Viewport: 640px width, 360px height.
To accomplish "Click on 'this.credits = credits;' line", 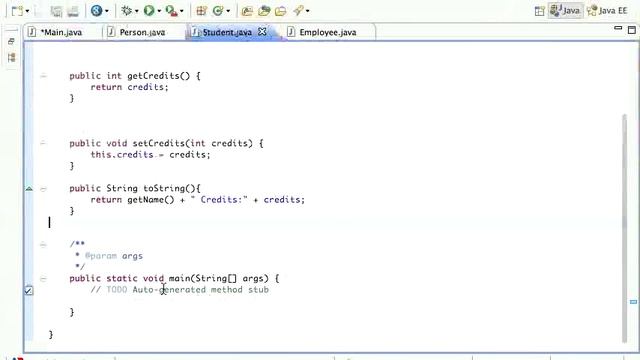I will (150, 155).
